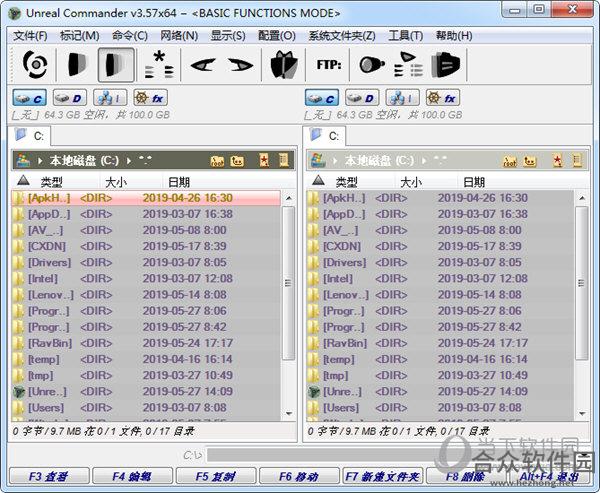Open favorites star icon in right path bar
This screenshot has height=493, width=600.
558,161
